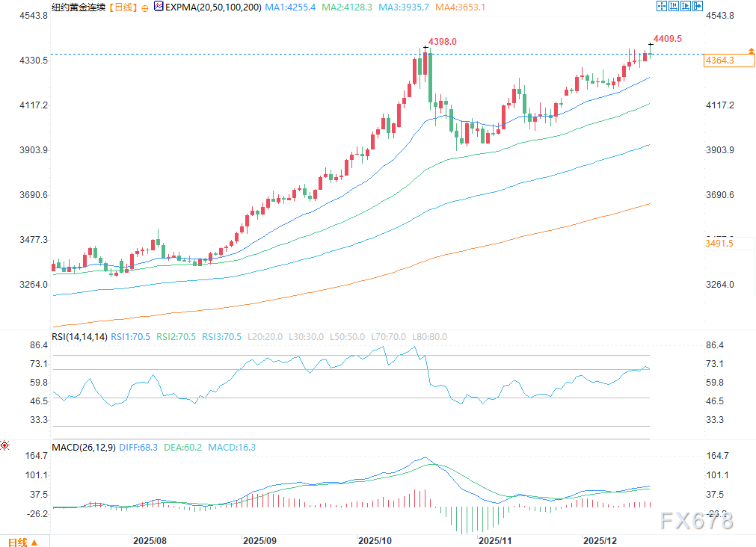This screenshot has width=756, height=547.
Task: Click the 4409.5 high price marker
Action: coord(667,37)
